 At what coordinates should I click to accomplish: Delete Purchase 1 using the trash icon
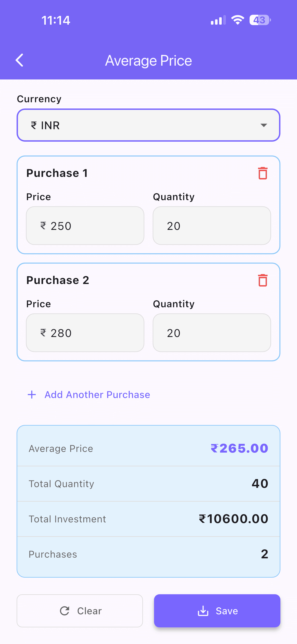pos(262,173)
